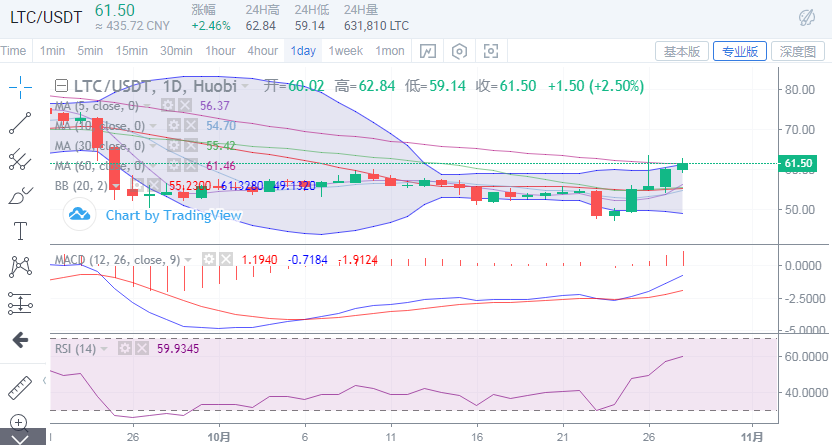The image size is (832, 445).
Task: Expand MA (30, close, 0) dropdown arrow
Action: (x=153, y=146)
